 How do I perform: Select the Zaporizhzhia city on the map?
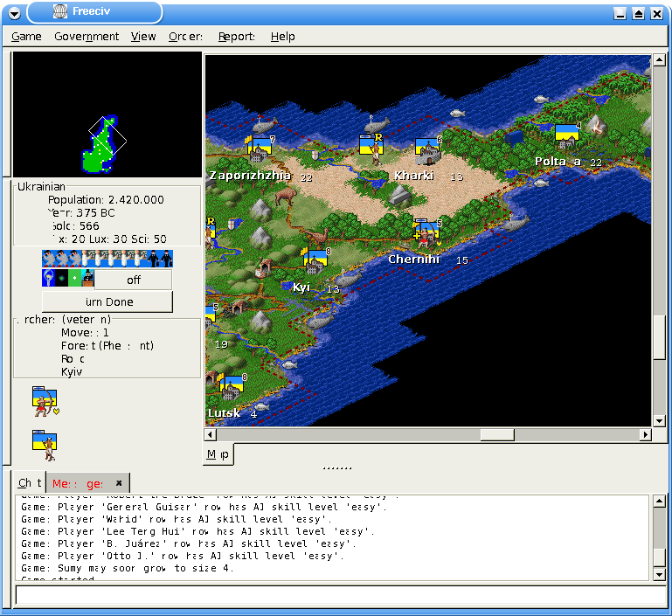pyautogui.click(x=260, y=150)
